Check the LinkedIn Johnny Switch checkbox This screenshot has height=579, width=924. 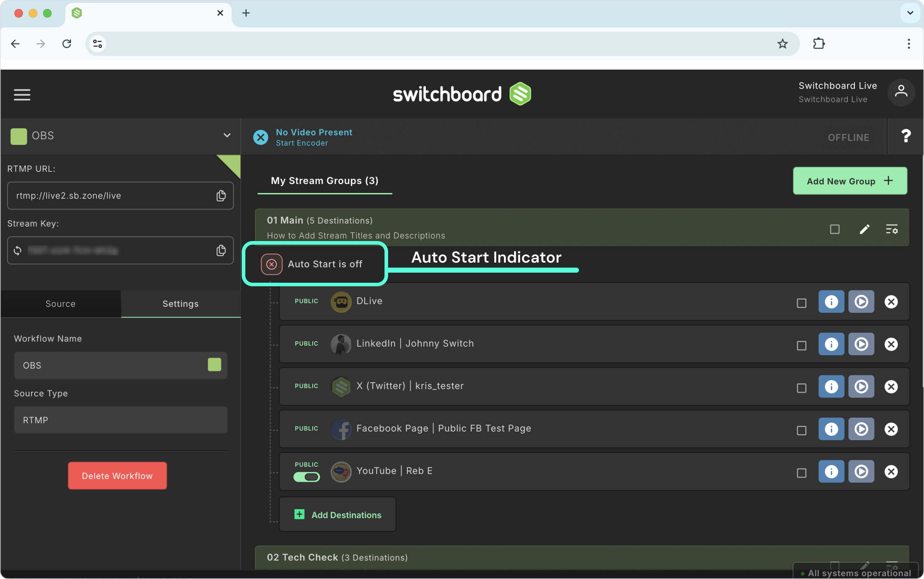(x=801, y=346)
